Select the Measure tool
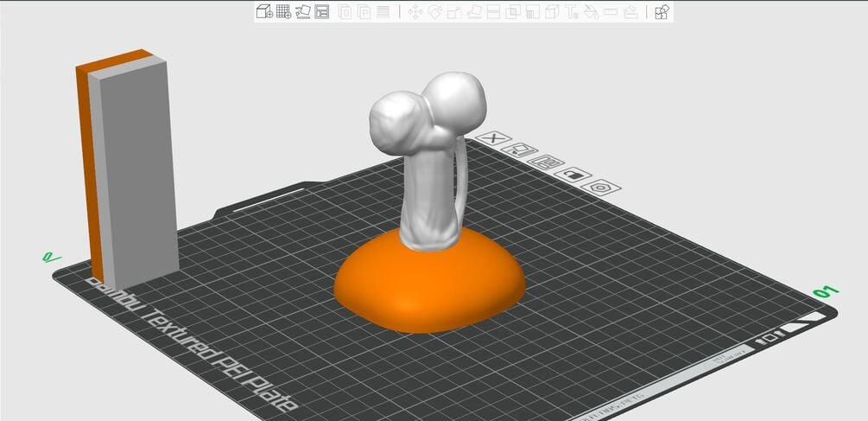868x421 pixels. pos(611,11)
